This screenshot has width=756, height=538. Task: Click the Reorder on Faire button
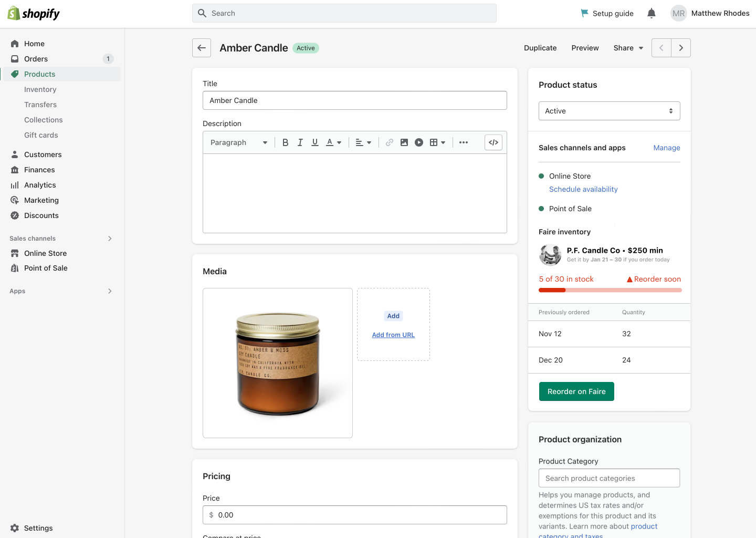[x=576, y=391]
